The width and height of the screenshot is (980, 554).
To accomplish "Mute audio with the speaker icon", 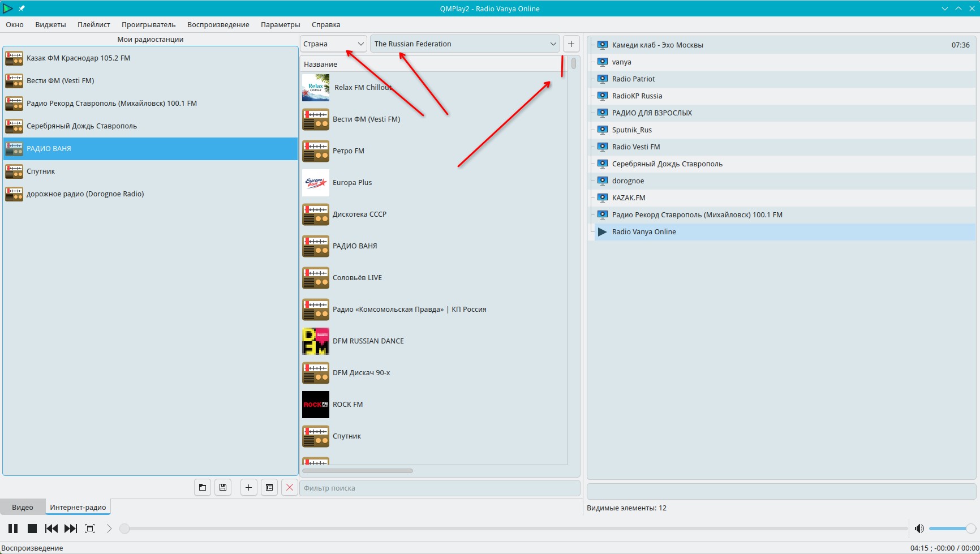I will (919, 529).
